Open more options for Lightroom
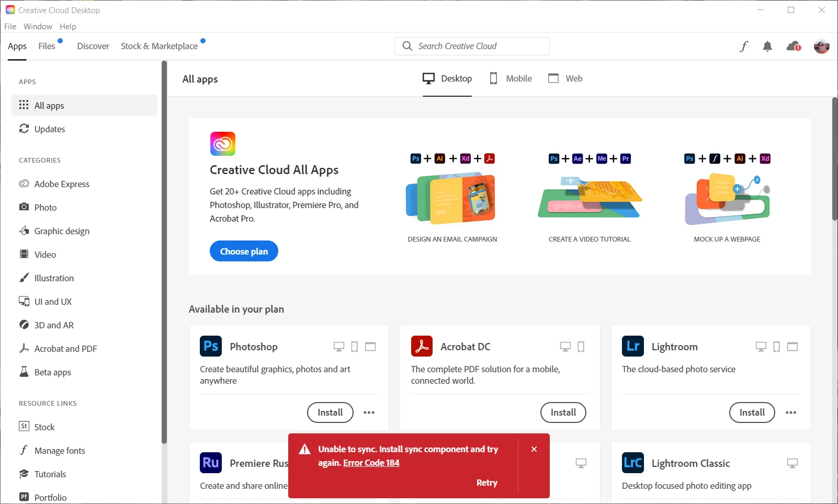The width and height of the screenshot is (838, 504). click(791, 413)
